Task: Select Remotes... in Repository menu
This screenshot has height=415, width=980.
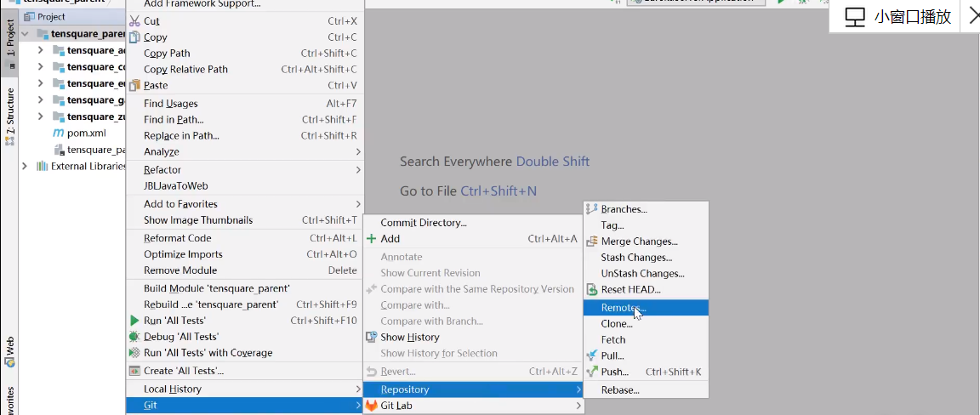Action: pyautogui.click(x=646, y=308)
